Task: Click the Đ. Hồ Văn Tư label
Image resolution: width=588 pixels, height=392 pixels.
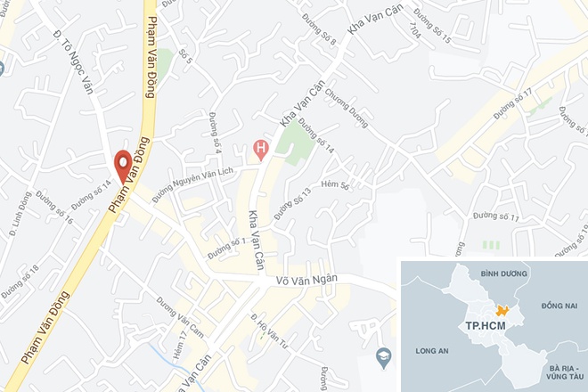Action: tap(269, 331)
